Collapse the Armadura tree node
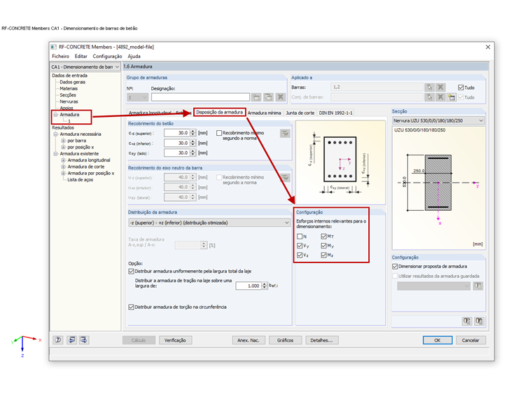 tap(55, 115)
